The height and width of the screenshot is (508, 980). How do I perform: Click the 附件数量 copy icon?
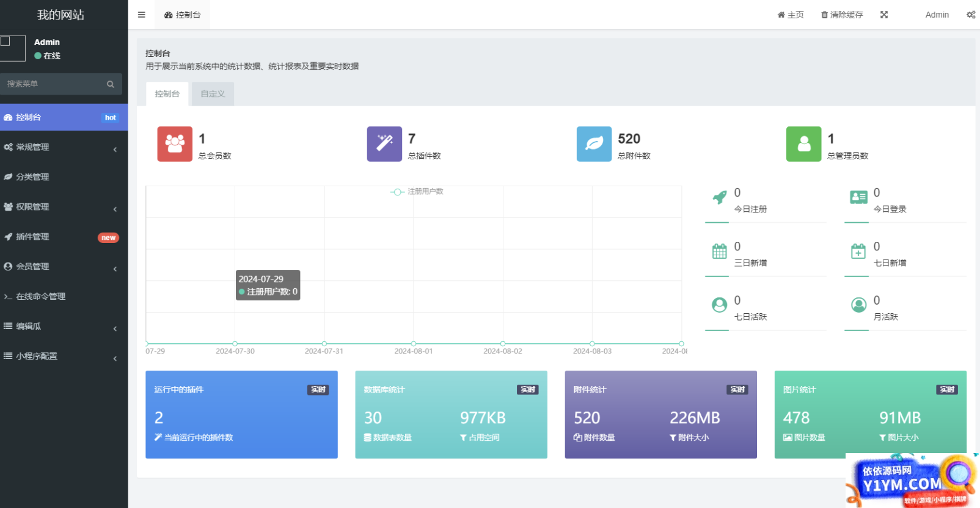tap(577, 438)
